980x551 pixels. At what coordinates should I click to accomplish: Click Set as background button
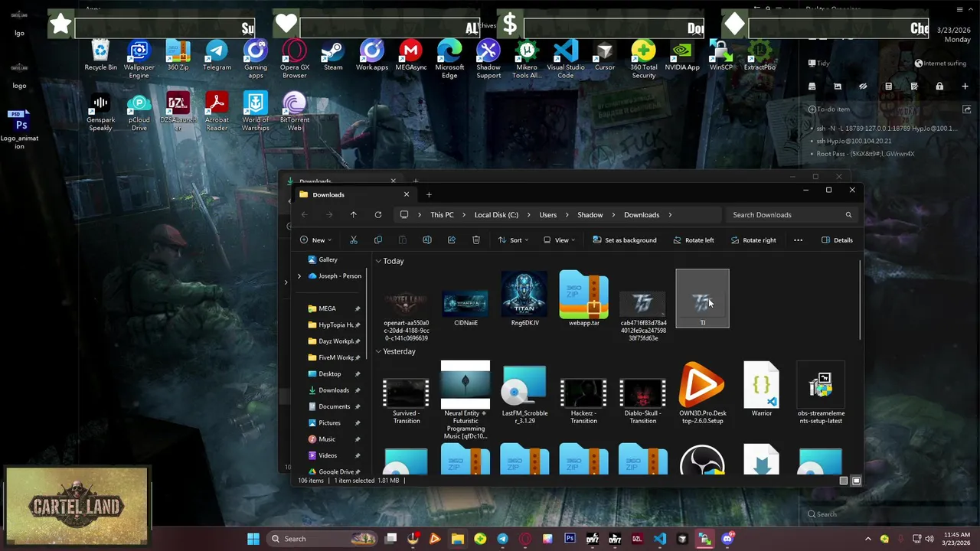click(x=624, y=240)
